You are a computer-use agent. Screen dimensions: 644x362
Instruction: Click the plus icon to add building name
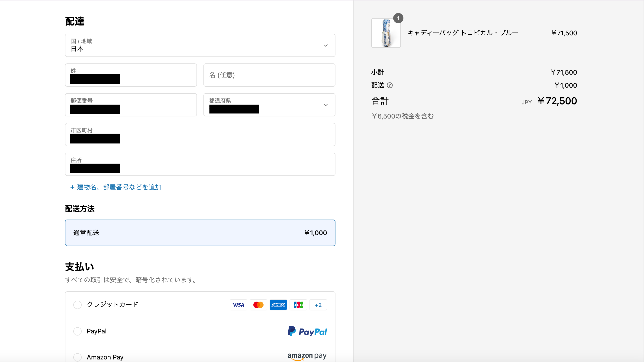pyautogui.click(x=72, y=187)
